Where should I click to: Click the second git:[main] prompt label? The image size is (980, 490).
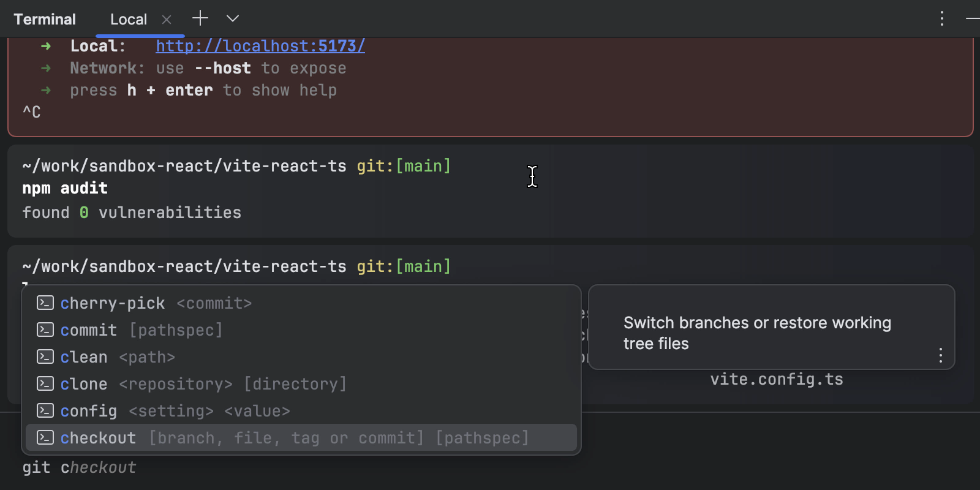coord(404,266)
